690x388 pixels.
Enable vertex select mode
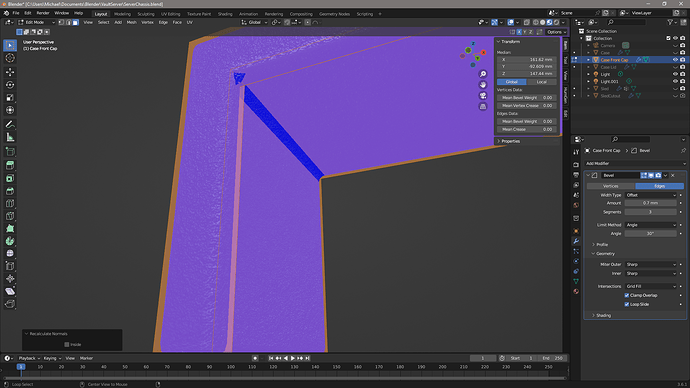click(x=62, y=22)
